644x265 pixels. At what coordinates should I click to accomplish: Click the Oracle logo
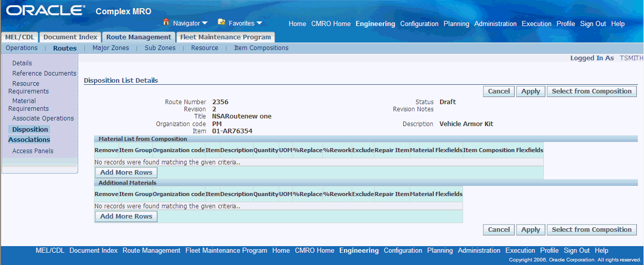(45, 11)
